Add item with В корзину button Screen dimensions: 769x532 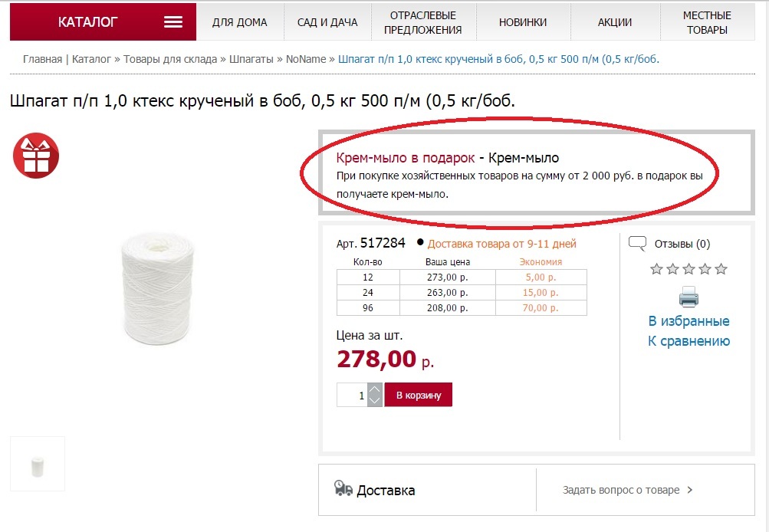pyautogui.click(x=419, y=396)
